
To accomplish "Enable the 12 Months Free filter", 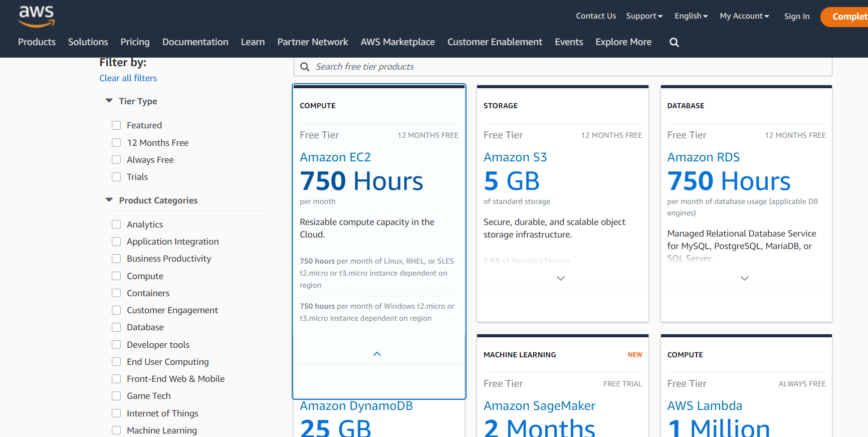I will click(x=116, y=143).
